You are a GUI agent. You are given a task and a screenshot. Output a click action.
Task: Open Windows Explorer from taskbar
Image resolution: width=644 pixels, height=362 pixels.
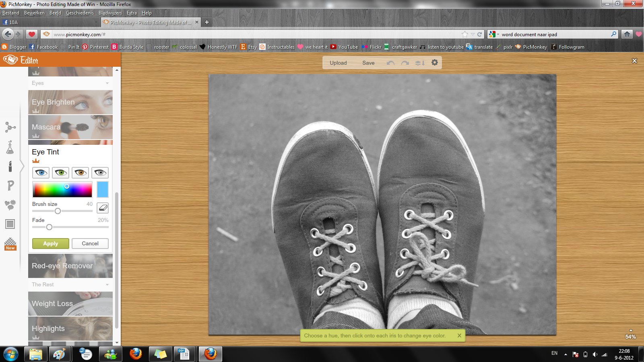[x=36, y=354]
